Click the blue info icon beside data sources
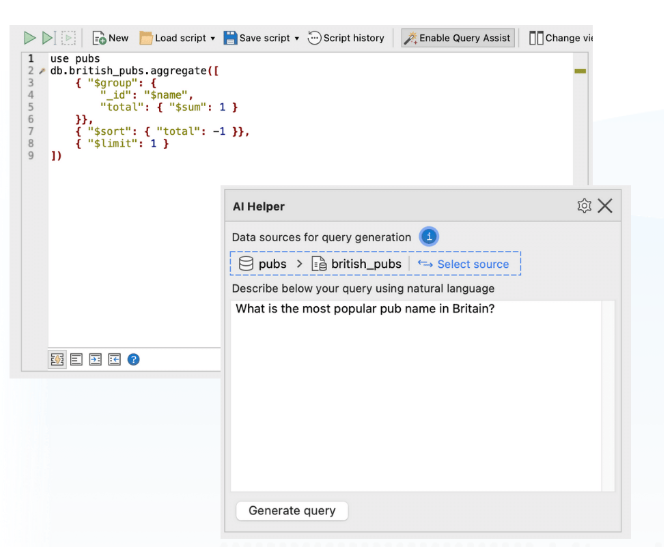The image size is (664, 547). click(x=429, y=236)
